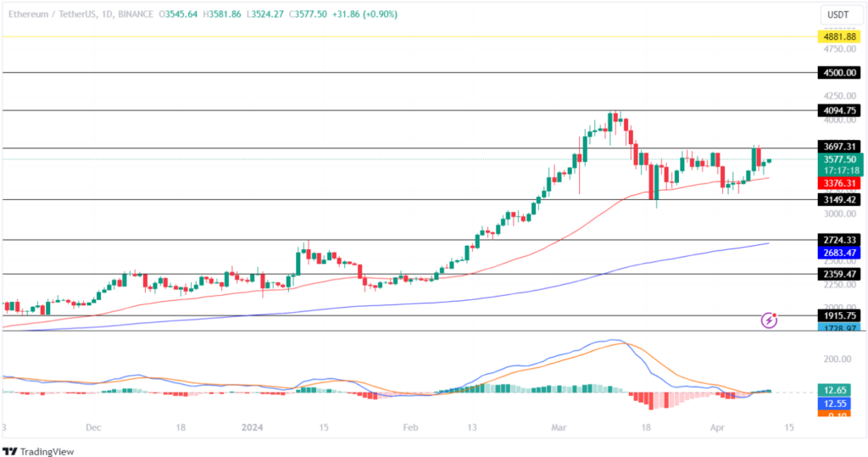
Task: Select the 2359.47 price level label
Action: [839, 274]
